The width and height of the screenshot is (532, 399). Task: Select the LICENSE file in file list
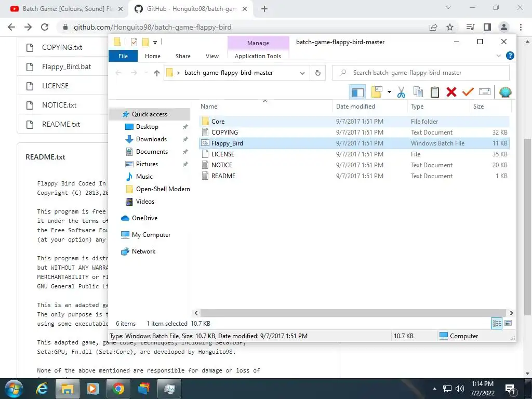click(x=354, y=154)
